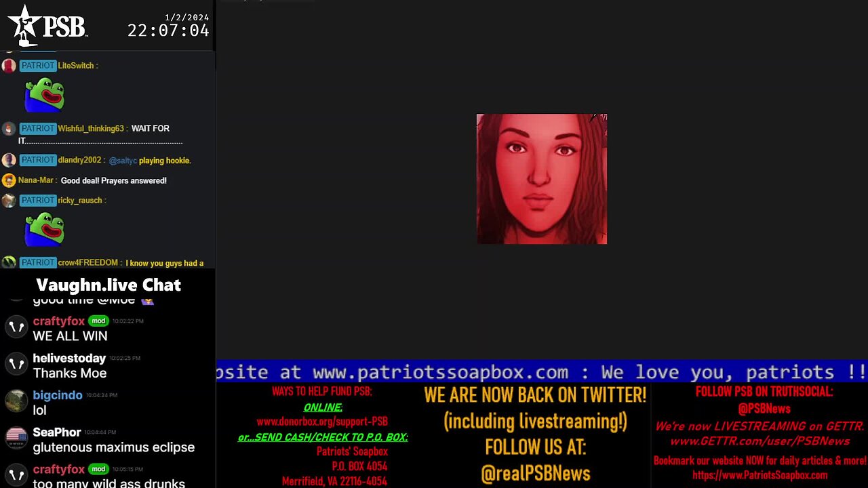Click the 22:07:04 clock readout
Image resolution: width=868 pixels, height=488 pixels.
click(168, 30)
